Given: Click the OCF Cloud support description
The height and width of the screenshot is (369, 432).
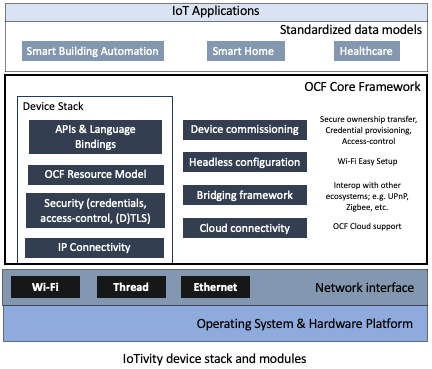Looking at the screenshot, I should 367,226.
